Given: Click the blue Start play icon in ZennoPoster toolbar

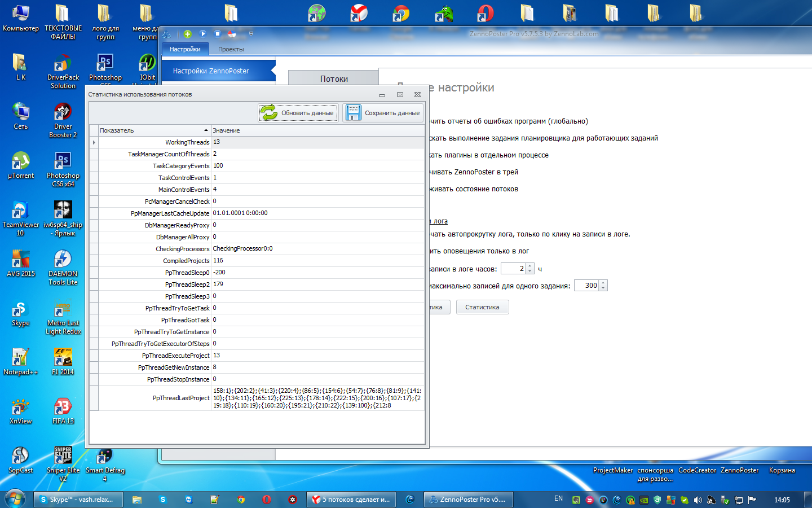Looking at the screenshot, I should (203, 34).
